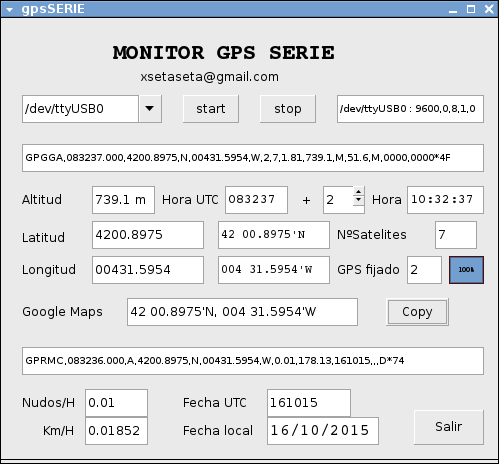
Task: Click the Hora UTC field 083237
Action: tap(256, 200)
